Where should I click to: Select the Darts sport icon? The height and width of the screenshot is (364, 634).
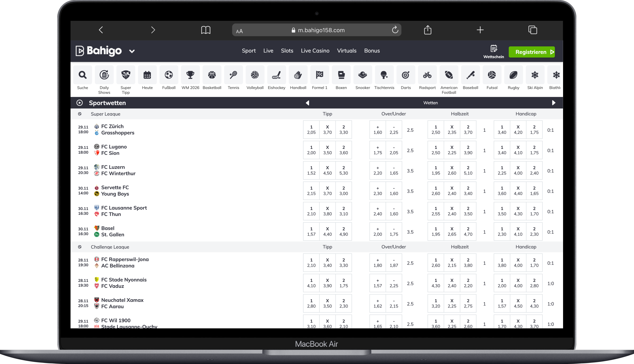[406, 75]
